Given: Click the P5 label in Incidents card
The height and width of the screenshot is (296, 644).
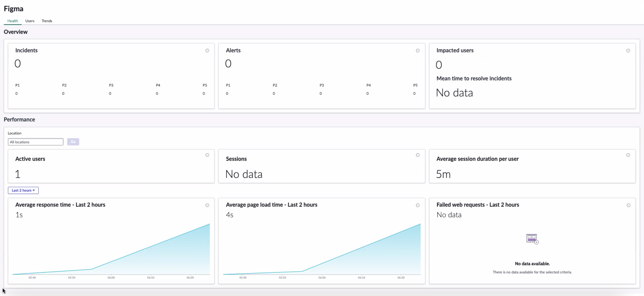Looking at the screenshot, I should pos(205,85).
